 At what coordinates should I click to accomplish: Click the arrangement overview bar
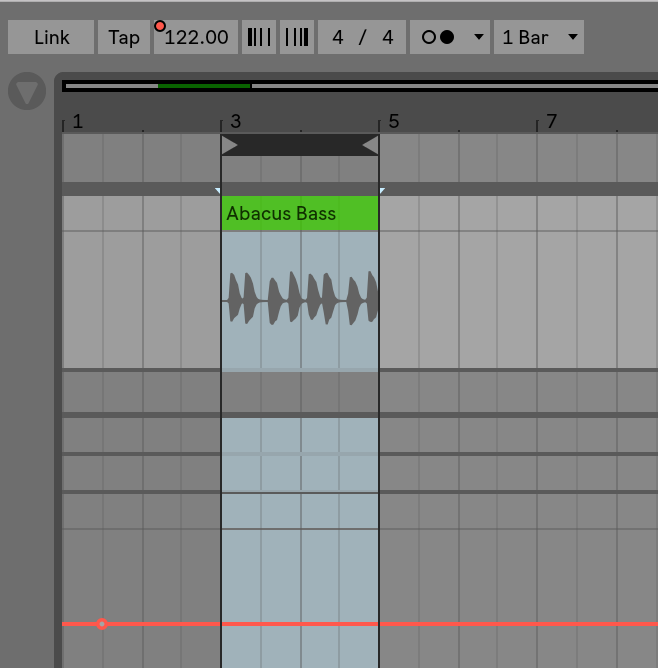359,86
